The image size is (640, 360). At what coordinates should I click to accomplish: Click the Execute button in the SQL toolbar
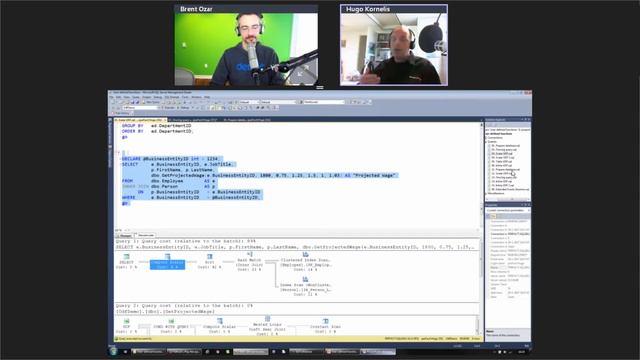click(x=169, y=108)
